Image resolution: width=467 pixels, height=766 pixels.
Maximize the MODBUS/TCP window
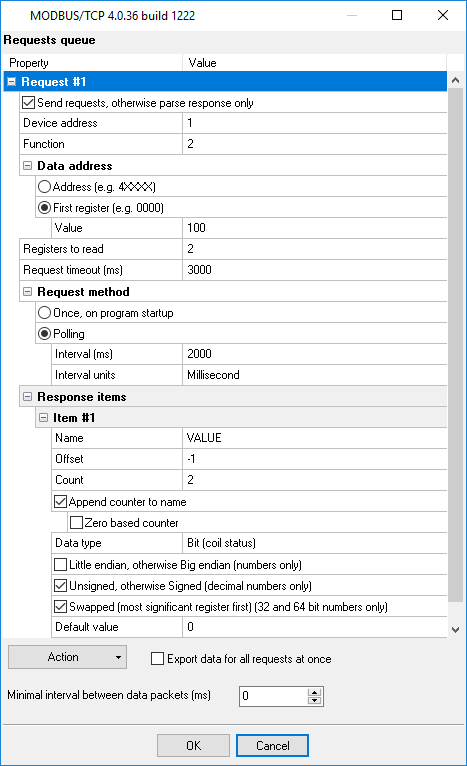coord(397,15)
